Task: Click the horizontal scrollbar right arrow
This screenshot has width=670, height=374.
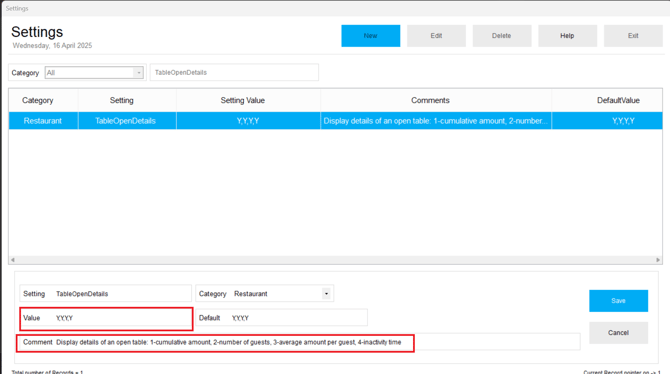Action: tap(658, 260)
